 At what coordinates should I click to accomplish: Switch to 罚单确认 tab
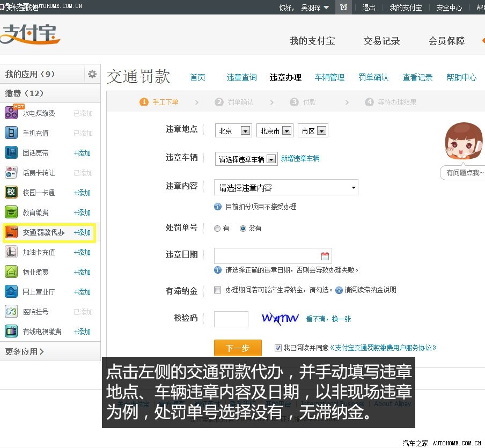(373, 77)
